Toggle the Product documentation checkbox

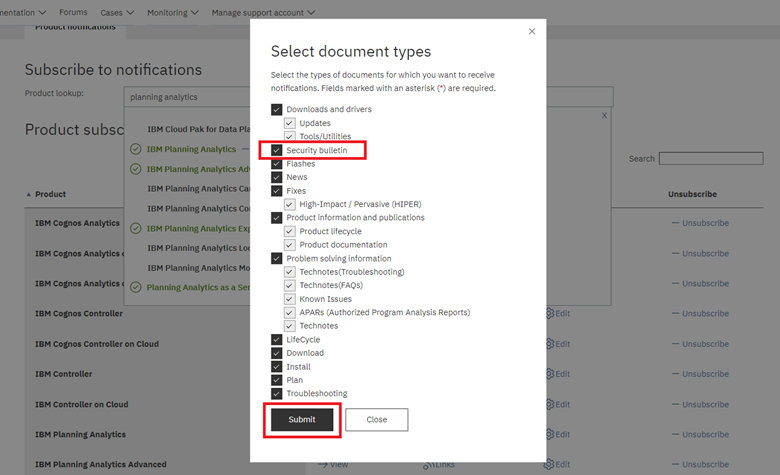[x=290, y=245]
